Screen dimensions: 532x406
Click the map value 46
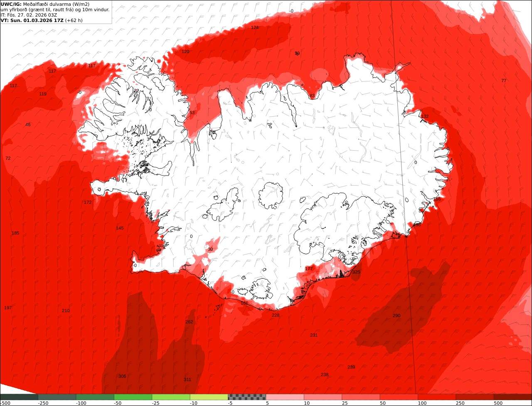coord(28,125)
